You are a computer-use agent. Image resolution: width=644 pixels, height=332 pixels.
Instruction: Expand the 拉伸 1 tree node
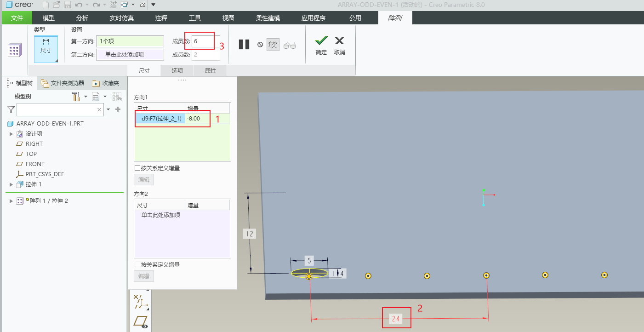click(x=11, y=184)
